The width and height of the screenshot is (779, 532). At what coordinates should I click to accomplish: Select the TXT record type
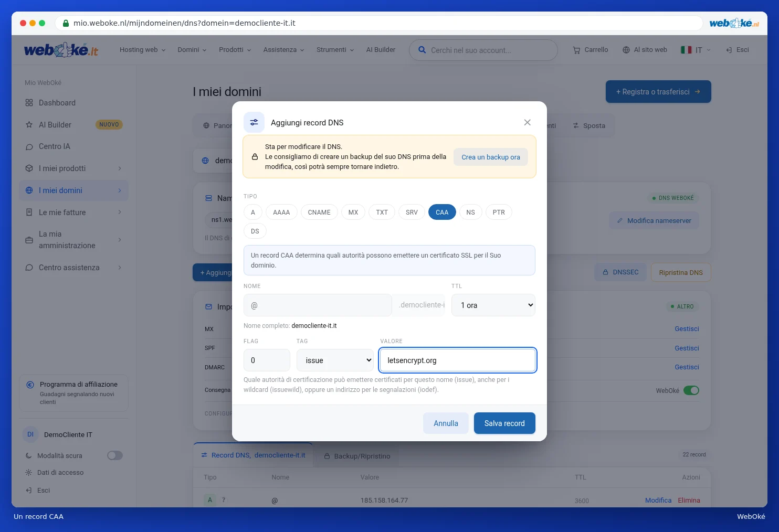coord(382,212)
